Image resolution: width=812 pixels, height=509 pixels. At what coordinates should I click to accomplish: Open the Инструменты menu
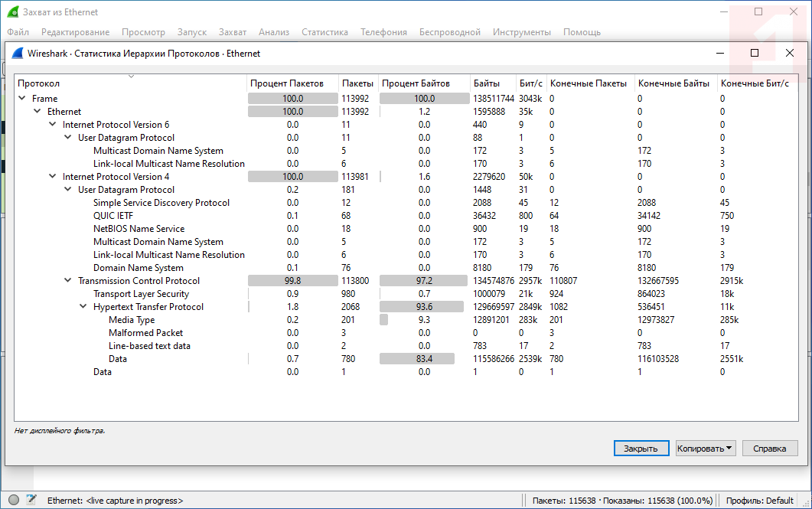coord(521,32)
